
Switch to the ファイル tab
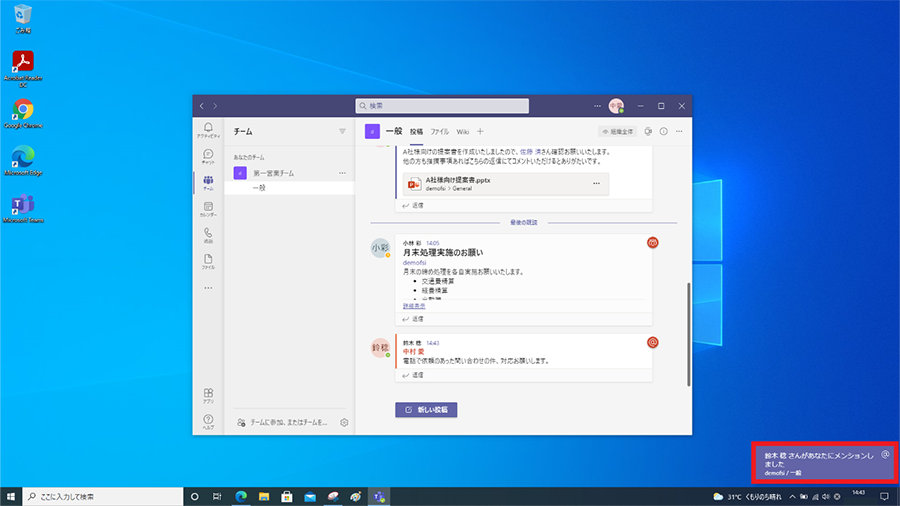pos(440,131)
